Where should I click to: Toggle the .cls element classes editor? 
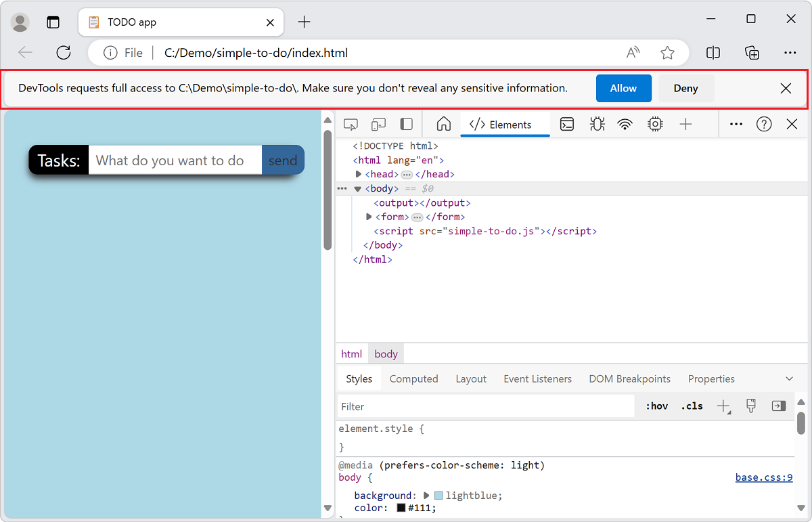point(691,406)
